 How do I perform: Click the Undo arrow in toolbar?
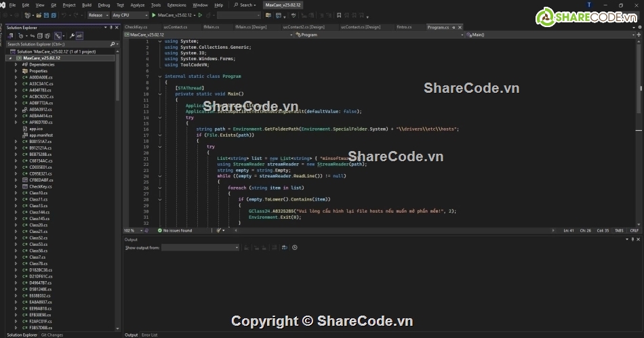[64, 15]
